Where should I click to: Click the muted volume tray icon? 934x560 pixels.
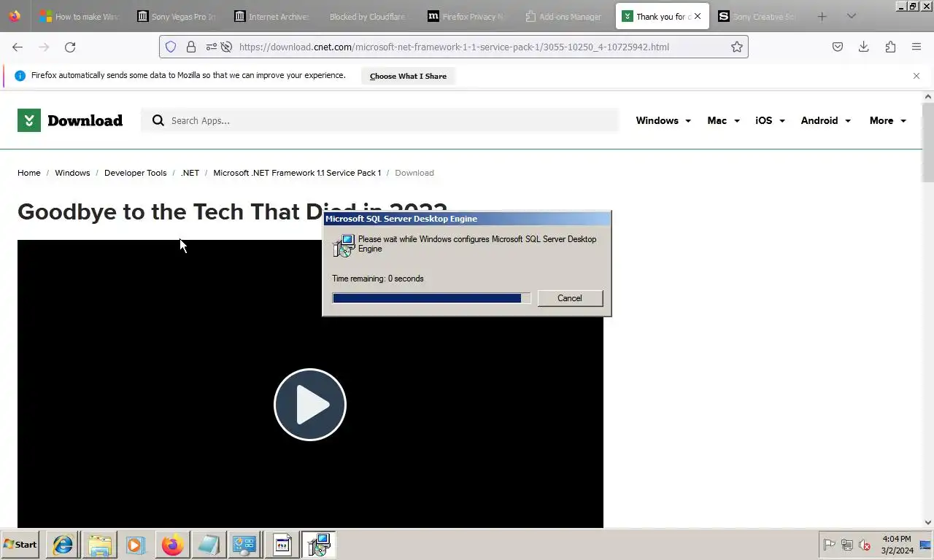click(865, 545)
